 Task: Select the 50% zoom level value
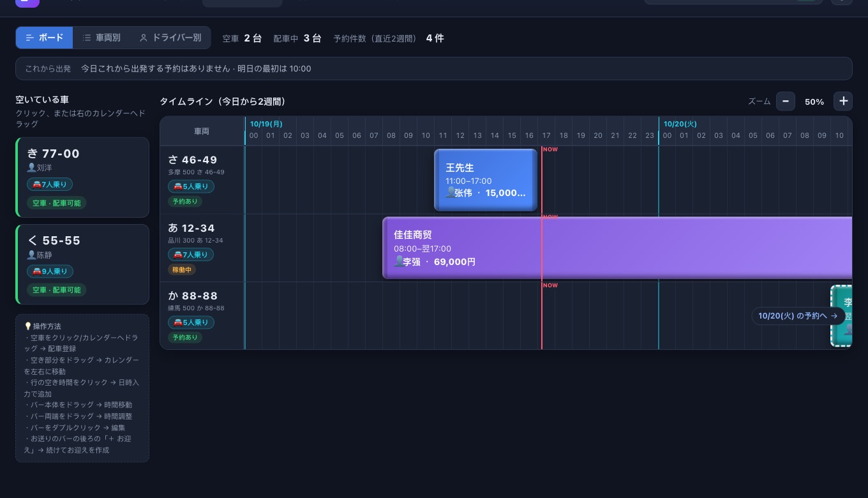(x=814, y=102)
